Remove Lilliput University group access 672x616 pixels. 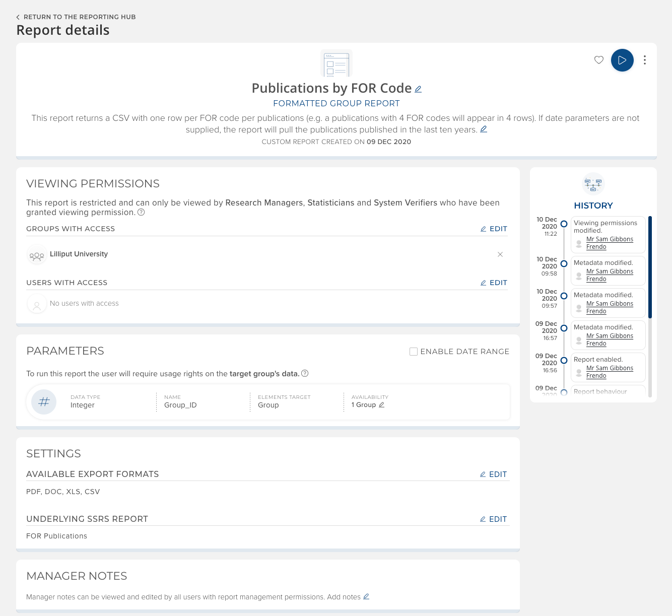(x=500, y=254)
